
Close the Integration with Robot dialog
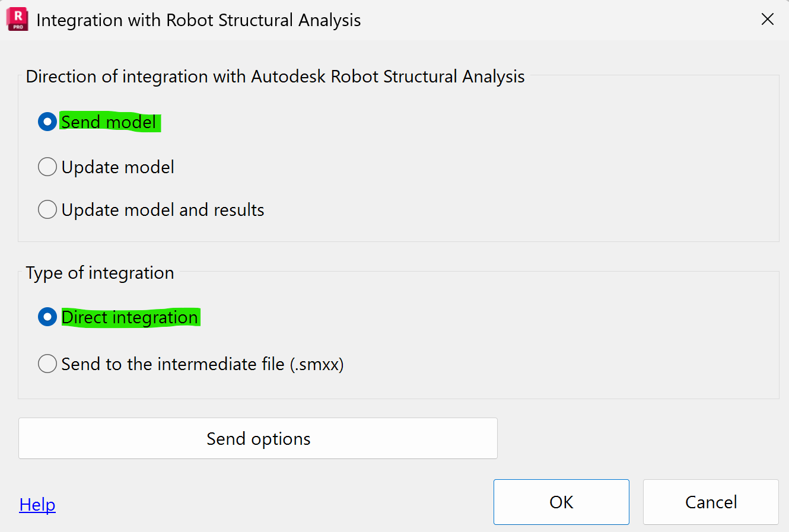tap(768, 19)
